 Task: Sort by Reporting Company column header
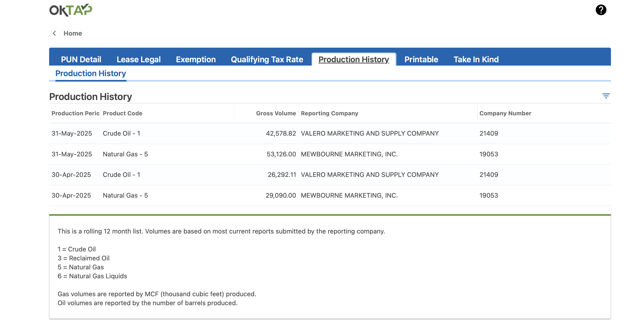tap(329, 113)
